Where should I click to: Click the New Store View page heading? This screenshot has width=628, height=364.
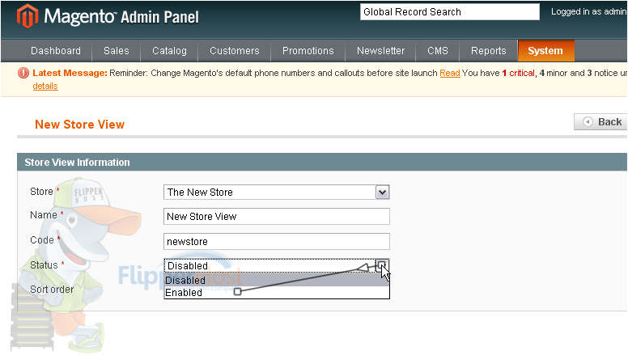pos(79,125)
